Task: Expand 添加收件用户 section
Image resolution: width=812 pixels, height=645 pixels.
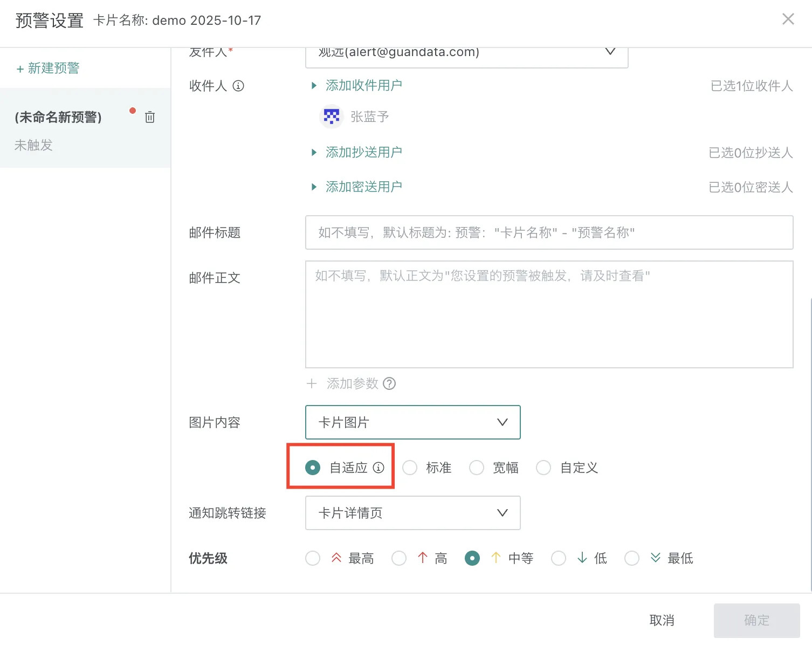Action: tap(363, 86)
